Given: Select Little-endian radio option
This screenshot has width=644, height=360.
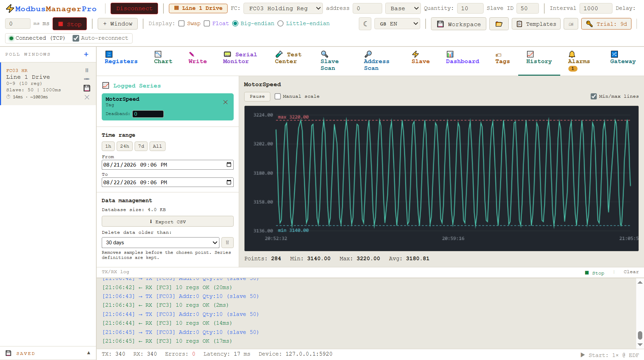Looking at the screenshot, I should point(280,23).
